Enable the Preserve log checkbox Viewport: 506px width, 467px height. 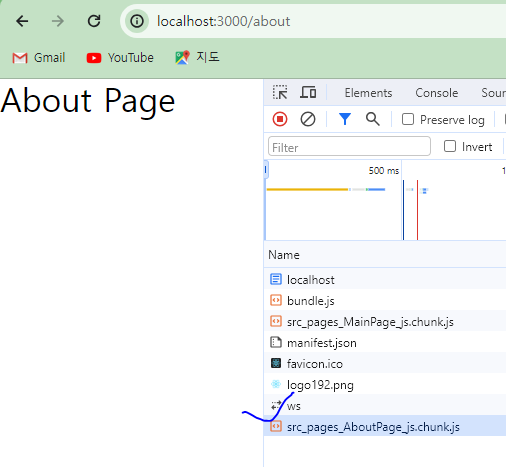tap(408, 119)
